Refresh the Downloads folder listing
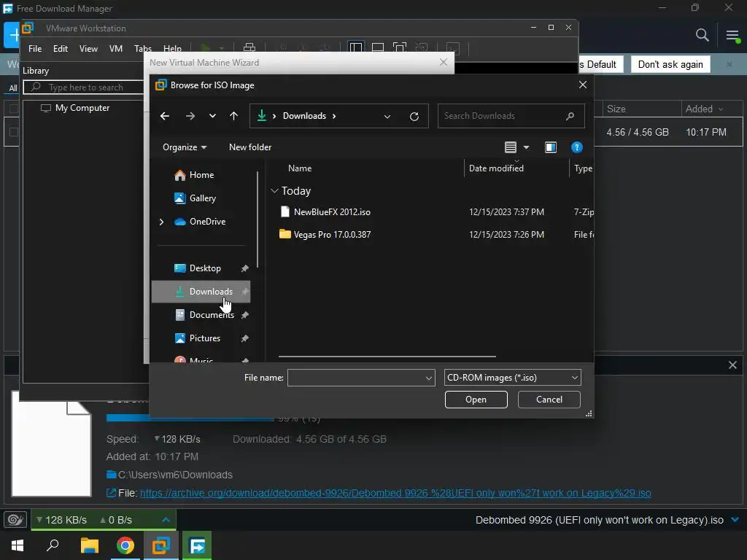The image size is (747, 560). tap(414, 116)
